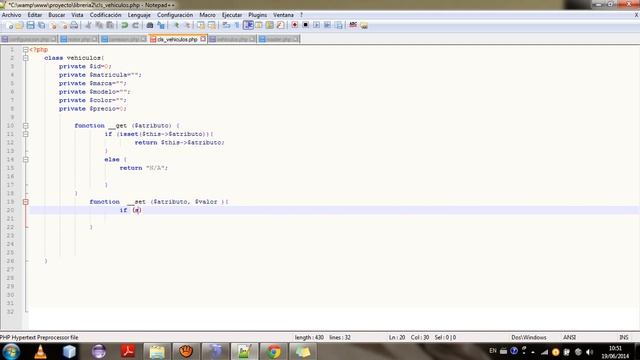Screen dimensions: 640x360
Task: Click the Ln : 20 status bar position
Action: pyautogui.click(x=397, y=337)
